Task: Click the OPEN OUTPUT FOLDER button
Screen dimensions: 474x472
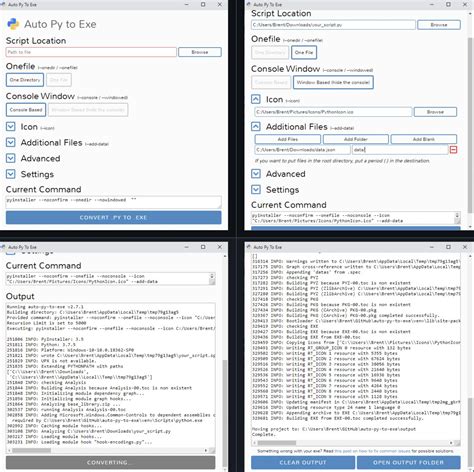Action: (409, 462)
